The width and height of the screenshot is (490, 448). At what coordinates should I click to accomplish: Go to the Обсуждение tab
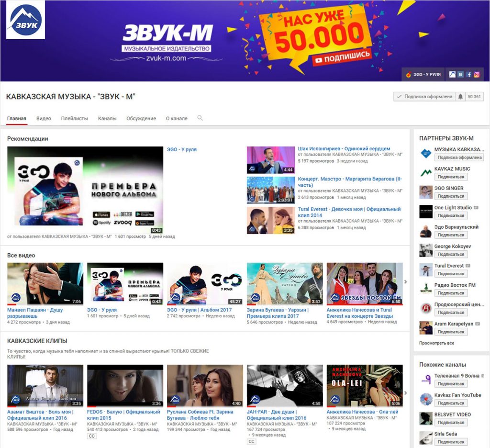[x=141, y=119]
